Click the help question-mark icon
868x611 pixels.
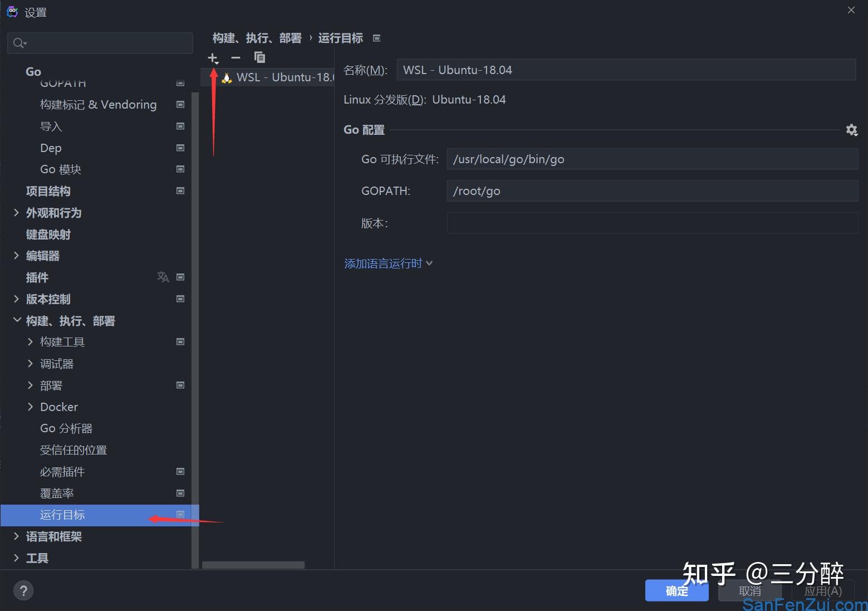pyautogui.click(x=23, y=590)
